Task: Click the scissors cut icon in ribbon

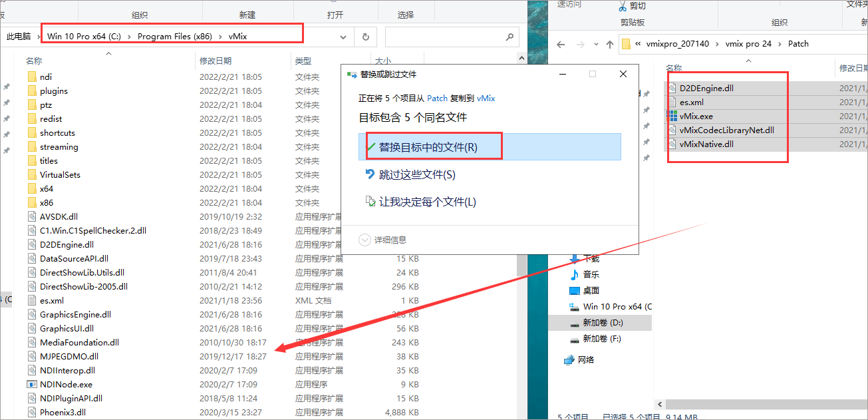Action: tap(622, 6)
